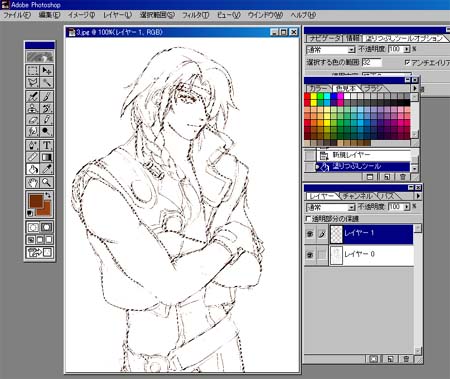Select the Measure tool
Viewport: 450px width, 379px height.
tap(33, 157)
